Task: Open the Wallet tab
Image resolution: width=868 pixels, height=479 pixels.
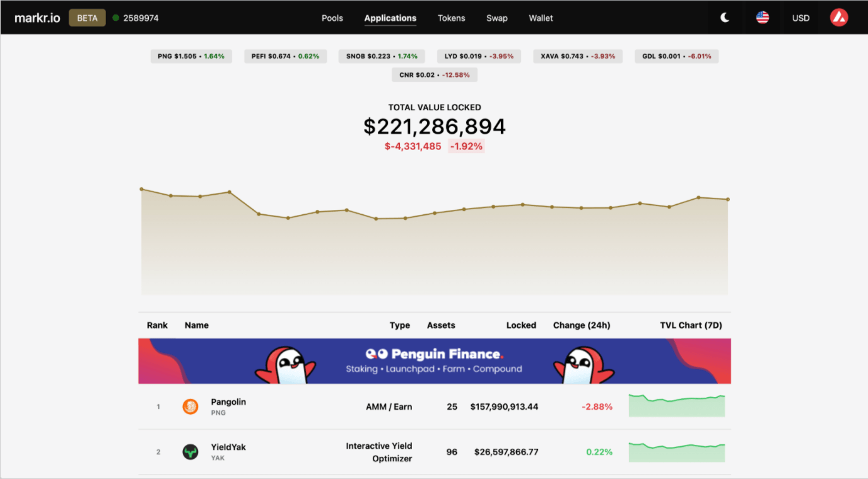Action: pyautogui.click(x=541, y=18)
